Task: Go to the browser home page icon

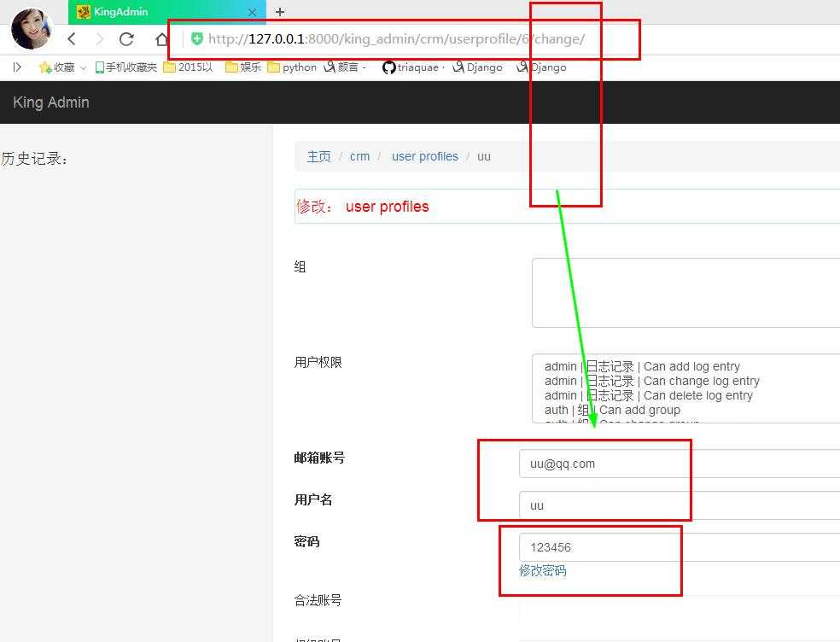Action: 161,39
